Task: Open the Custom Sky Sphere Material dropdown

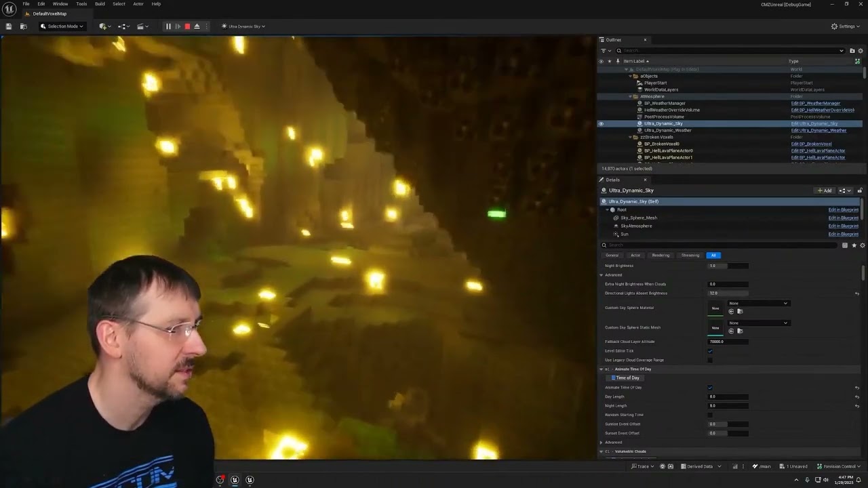Action: [x=758, y=303]
